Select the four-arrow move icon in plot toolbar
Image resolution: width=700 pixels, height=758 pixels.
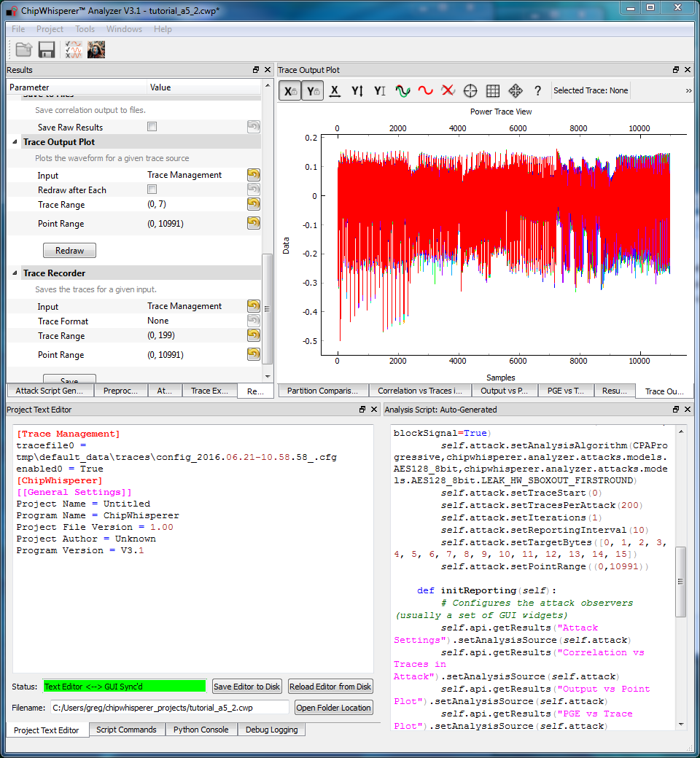515,91
